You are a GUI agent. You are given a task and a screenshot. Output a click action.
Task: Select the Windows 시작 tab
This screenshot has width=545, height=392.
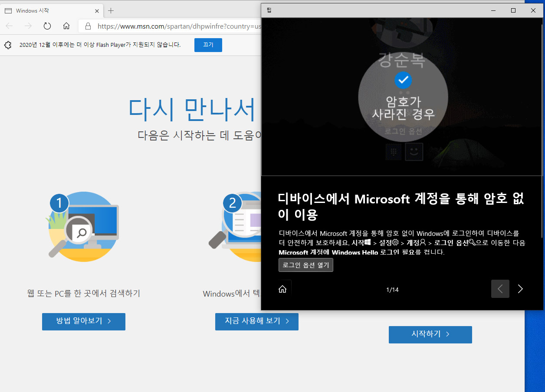tap(52, 10)
